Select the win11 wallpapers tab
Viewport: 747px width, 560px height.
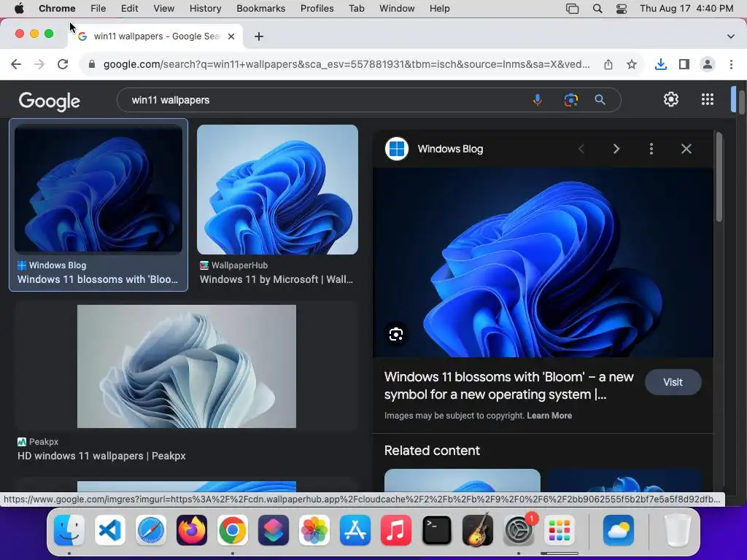tap(155, 36)
